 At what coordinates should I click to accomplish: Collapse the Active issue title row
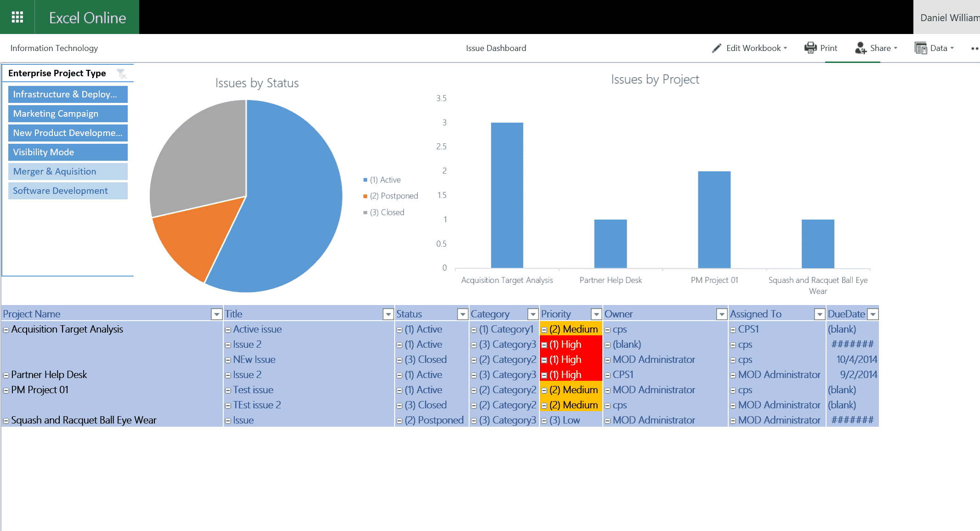228,330
